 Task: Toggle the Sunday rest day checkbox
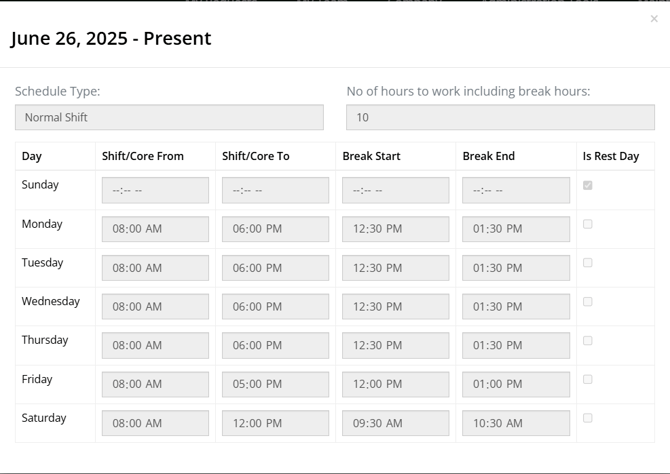588,185
